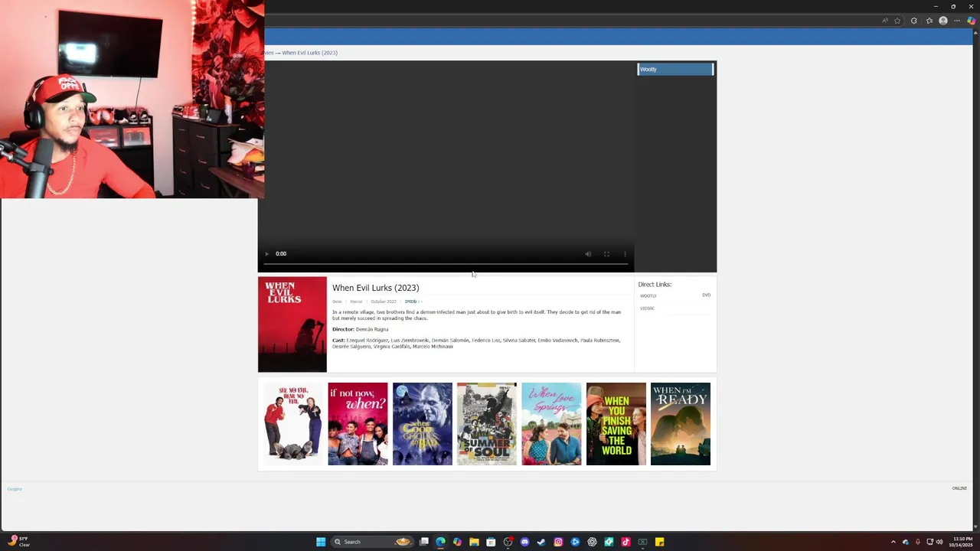Open Edge Settings and more menu
The image size is (980, 551).
tap(957, 21)
